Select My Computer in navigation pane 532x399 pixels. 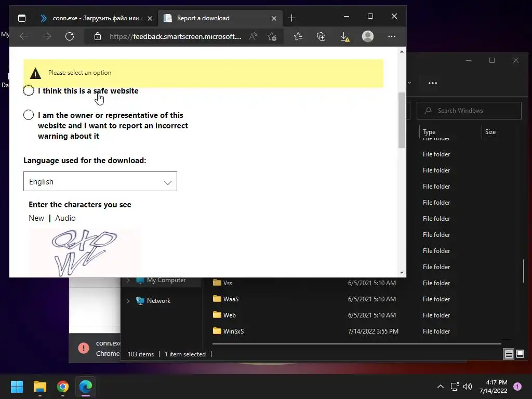tap(166, 280)
